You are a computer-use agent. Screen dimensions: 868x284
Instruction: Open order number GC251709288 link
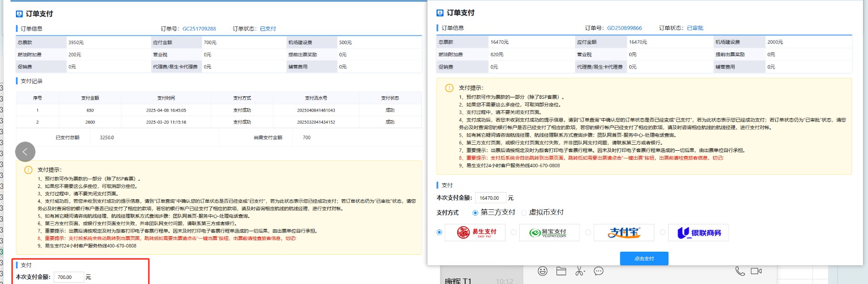click(x=199, y=29)
